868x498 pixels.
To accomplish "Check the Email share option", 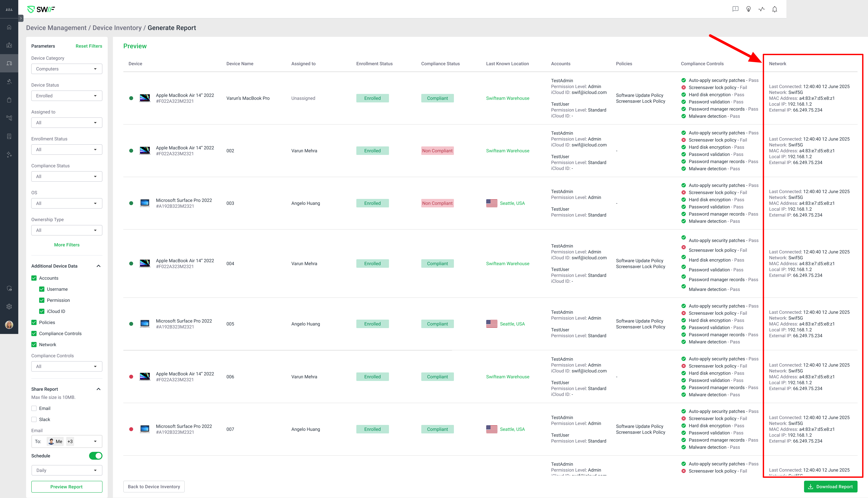I will click(34, 408).
